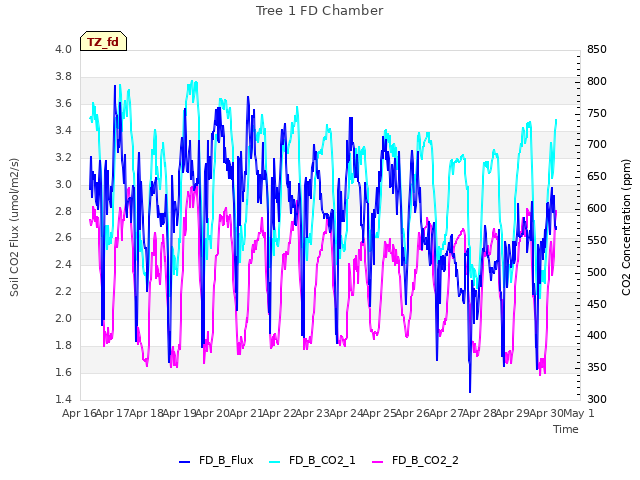The image size is (640, 480).
Task: Click the Apr 16 date tick label
Action: pos(79,413)
